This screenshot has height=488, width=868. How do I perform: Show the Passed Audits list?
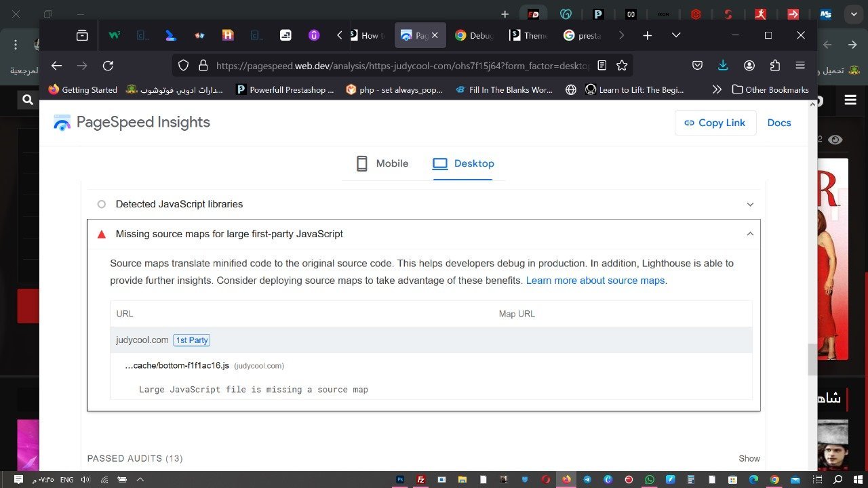pos(749,459)
